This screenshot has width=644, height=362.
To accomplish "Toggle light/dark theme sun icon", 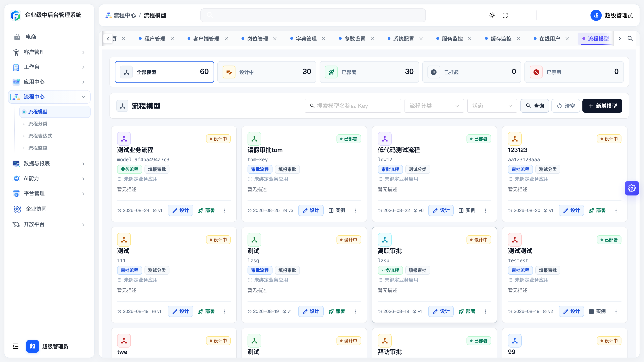I will tap(492, 15).
